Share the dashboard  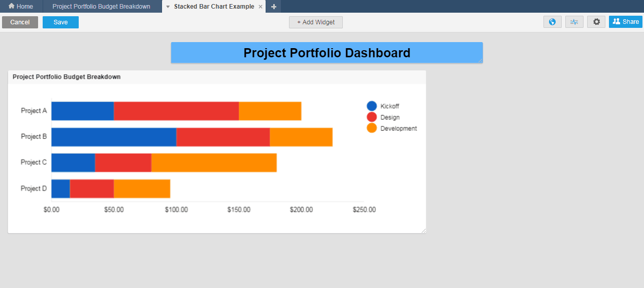625,22
